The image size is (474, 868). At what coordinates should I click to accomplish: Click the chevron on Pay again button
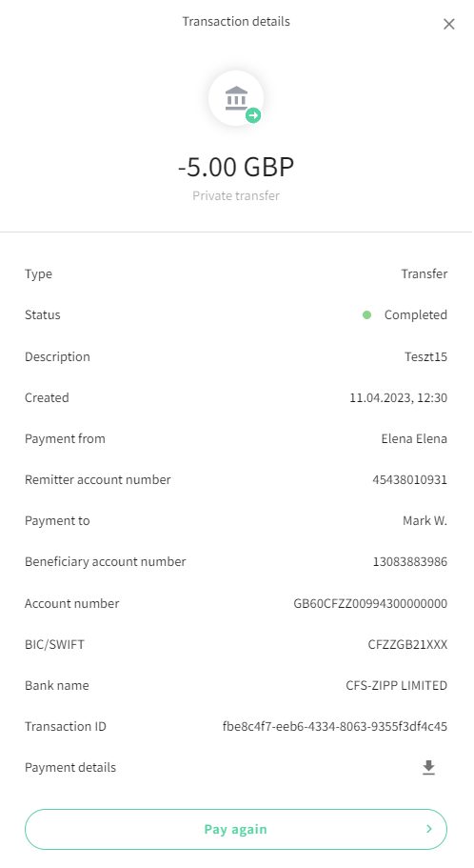tap(429, 829)
